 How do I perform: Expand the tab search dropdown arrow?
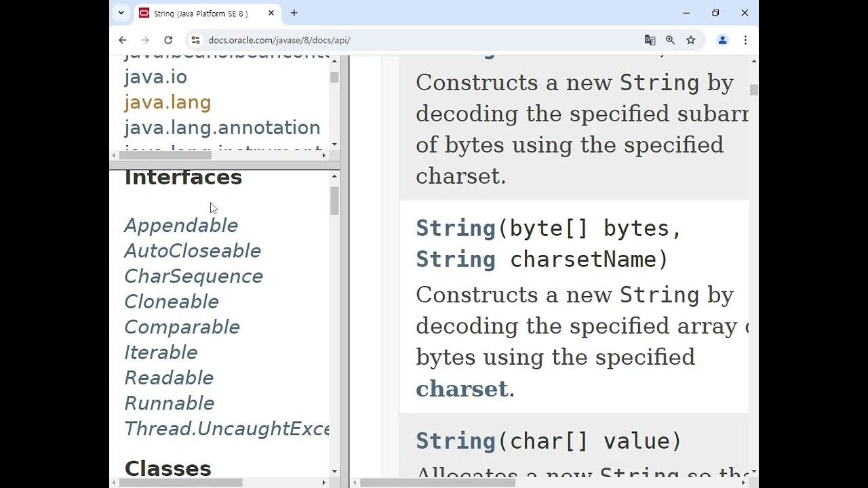tap(121, 13)
